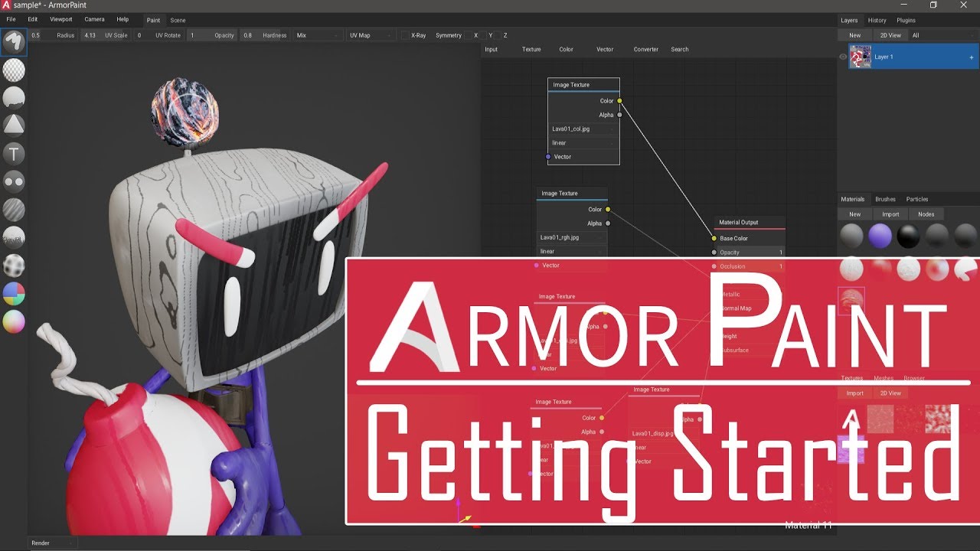Switch to the Plugins tab
980x551 pixels.
[906, 21]
